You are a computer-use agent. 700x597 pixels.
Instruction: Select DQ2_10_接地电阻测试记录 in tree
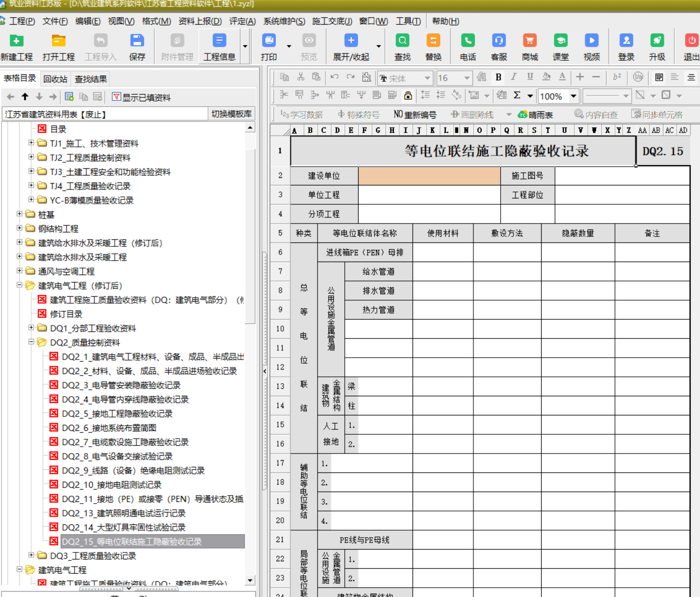[111, 485]
